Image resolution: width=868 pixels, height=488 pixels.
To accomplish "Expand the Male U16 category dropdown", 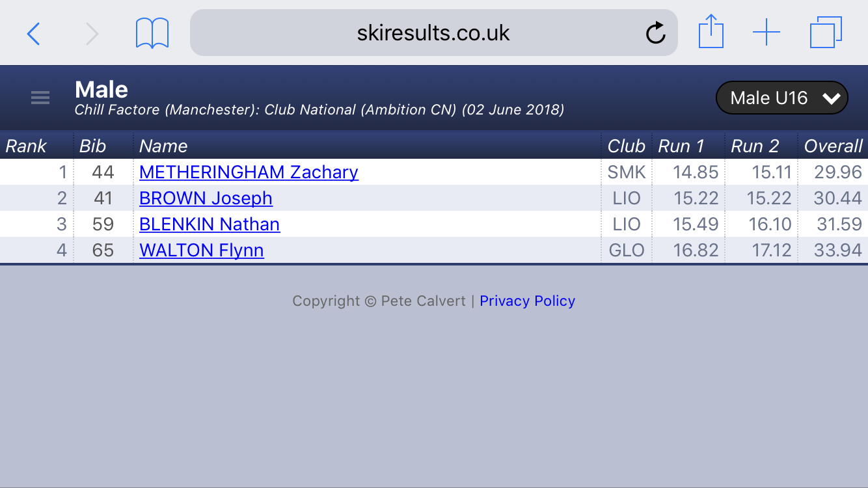I will point(781,98).
